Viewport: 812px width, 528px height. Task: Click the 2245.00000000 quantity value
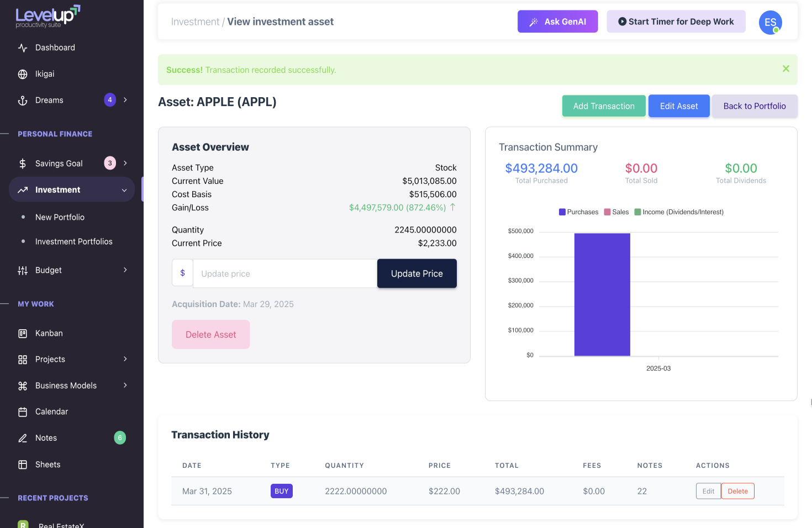[425, 230]
